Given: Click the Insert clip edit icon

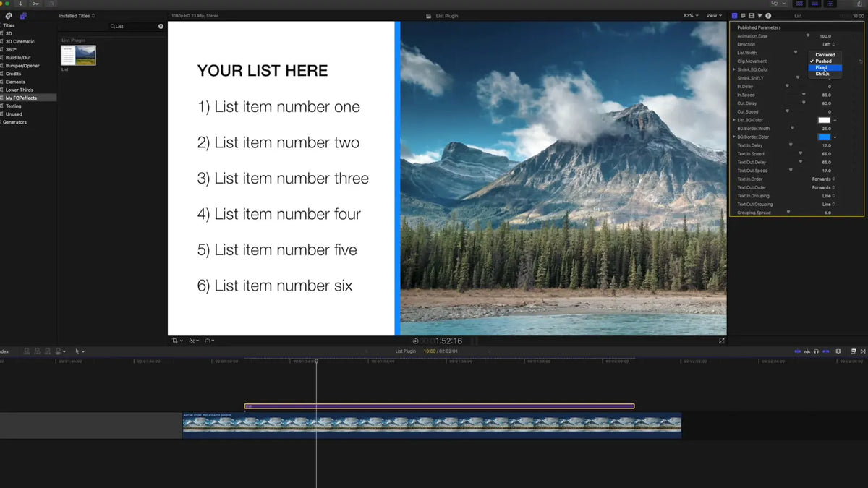Looking at the screenshot, I should pos(37,351).
